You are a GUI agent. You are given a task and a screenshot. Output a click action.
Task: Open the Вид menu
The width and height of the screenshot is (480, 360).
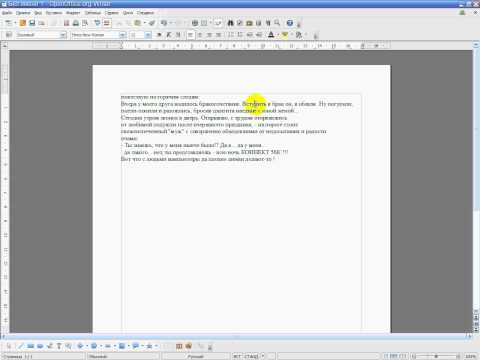click(x=38, y=13)
